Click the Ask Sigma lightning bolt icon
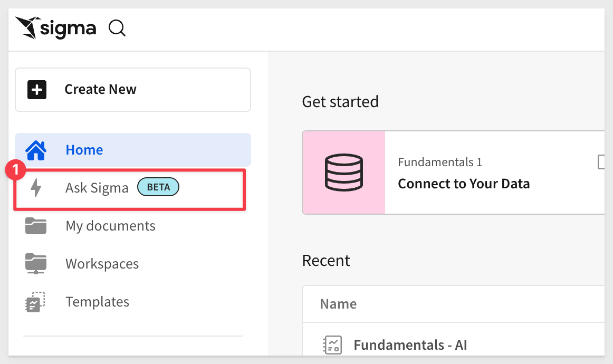Image resolution: width=613 pixels, height=364 pixels. pyautogui.click(x=36, y=188)
